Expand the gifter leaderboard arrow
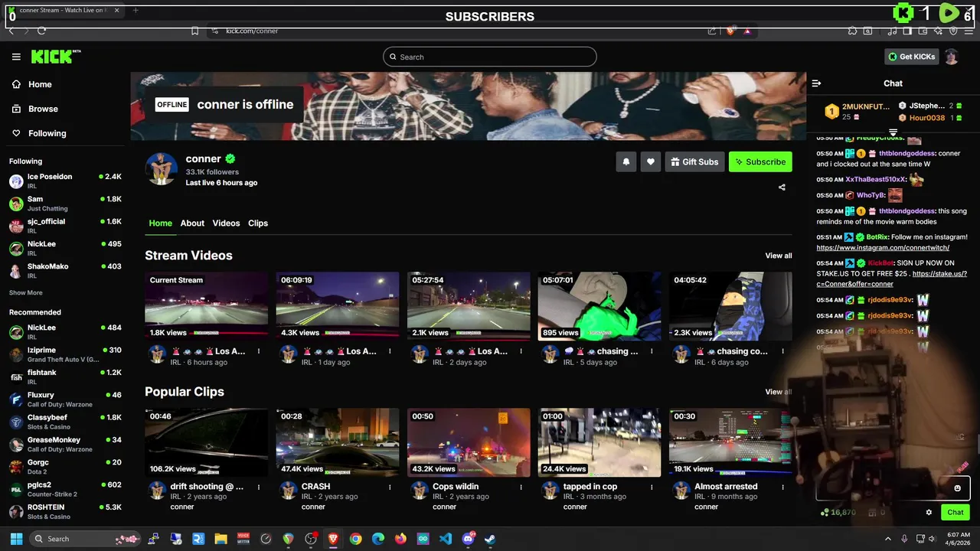This screenshot has height=551, width=980. pyautogui.click(x=893, y=133)
